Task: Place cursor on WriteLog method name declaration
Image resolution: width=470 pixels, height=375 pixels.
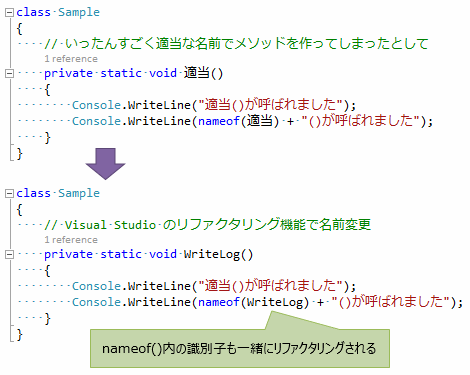Action: coord(212,254)
